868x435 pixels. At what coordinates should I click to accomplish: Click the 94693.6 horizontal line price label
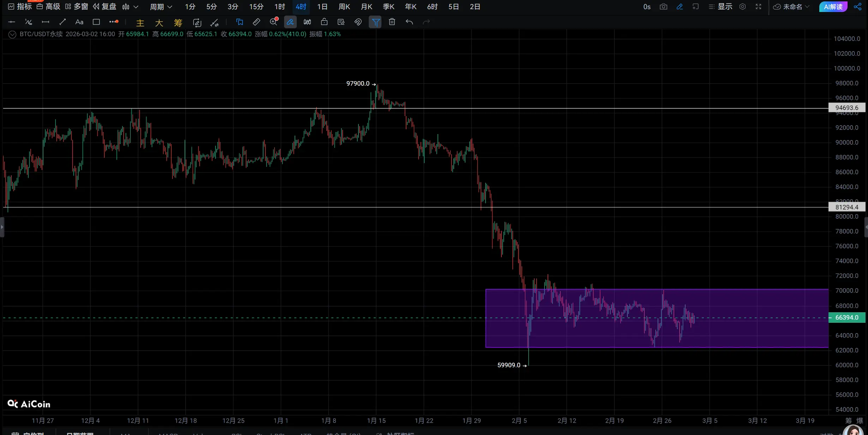846,108
